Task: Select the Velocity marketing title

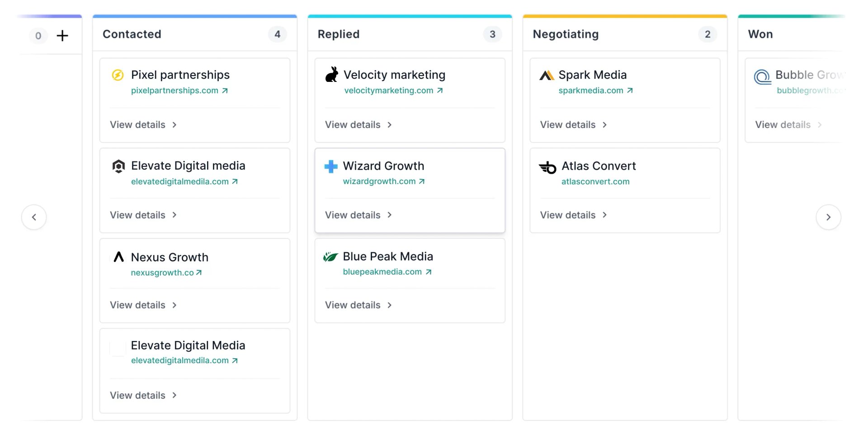Action: (x=395, y=75)
